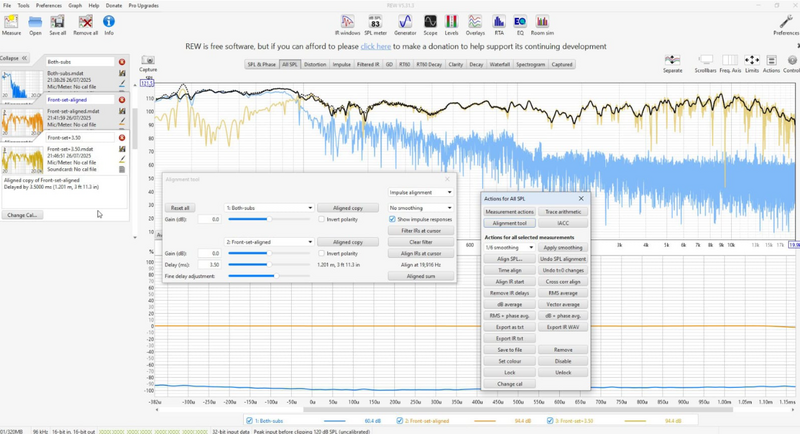Open the No smoothing dropdown
Viewport: 800px width, 434px height.
(x=420, y=208)
